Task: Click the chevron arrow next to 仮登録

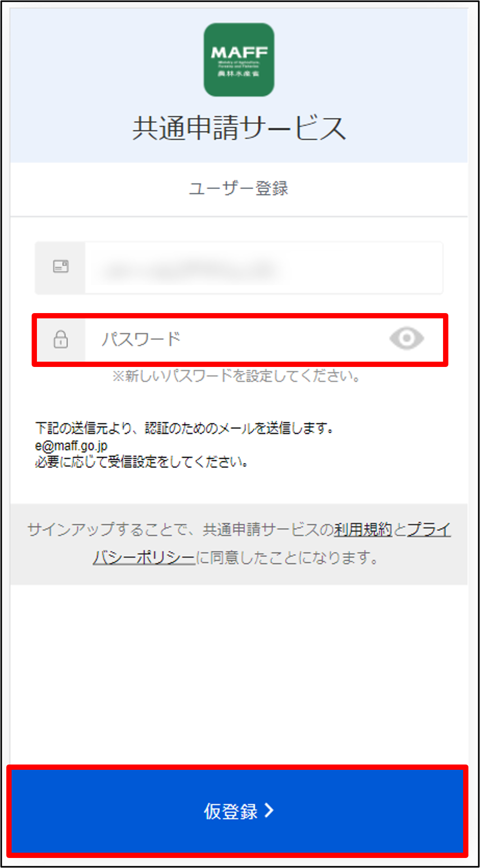Action: coord(269,810)
